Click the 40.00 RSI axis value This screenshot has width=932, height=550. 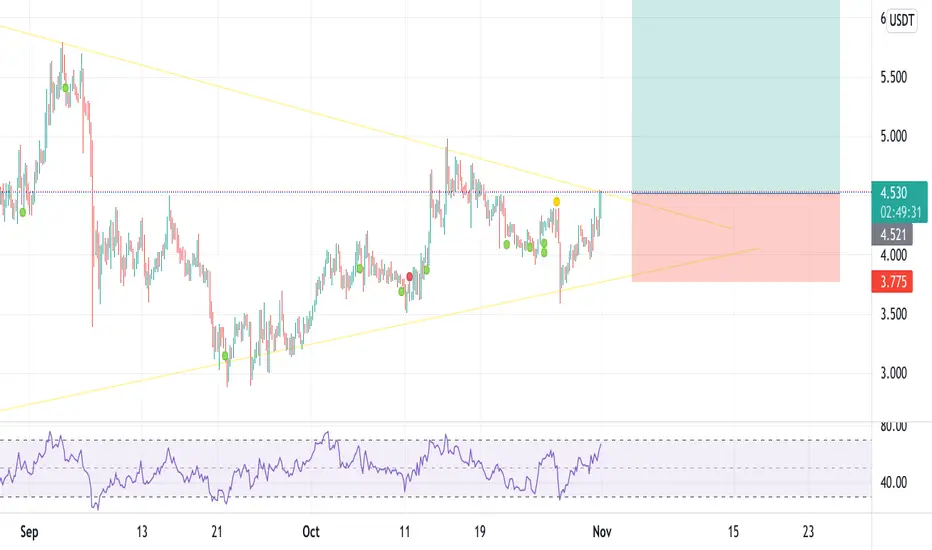click(893, 482)
